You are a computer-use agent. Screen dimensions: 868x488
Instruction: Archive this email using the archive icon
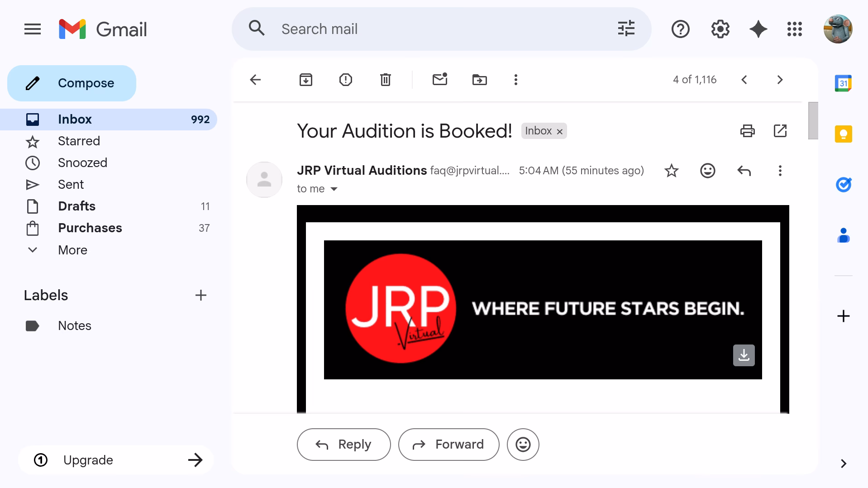click(x=305, y=80)
